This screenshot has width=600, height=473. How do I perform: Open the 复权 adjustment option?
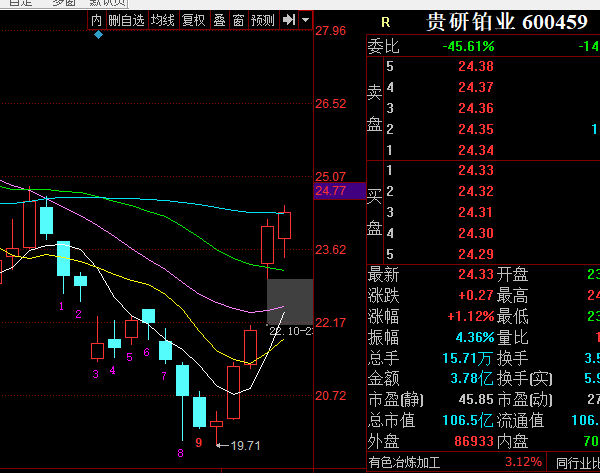tap(194, 20)
